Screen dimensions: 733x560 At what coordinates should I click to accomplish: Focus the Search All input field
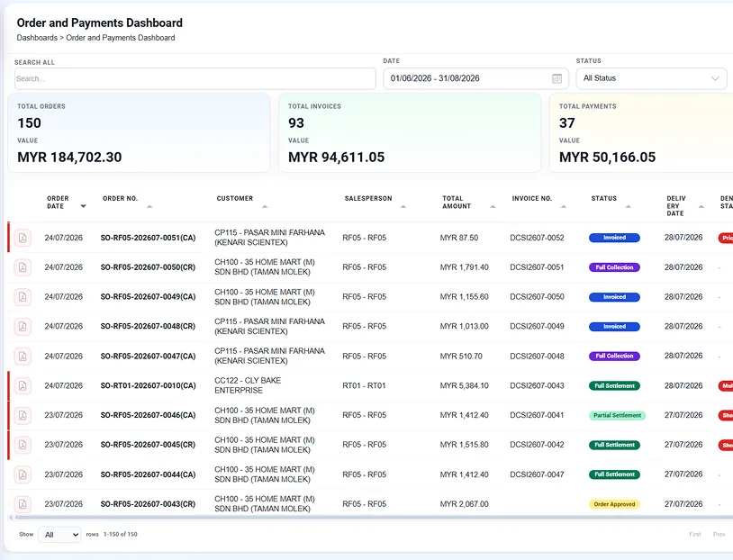click(195, 78)
